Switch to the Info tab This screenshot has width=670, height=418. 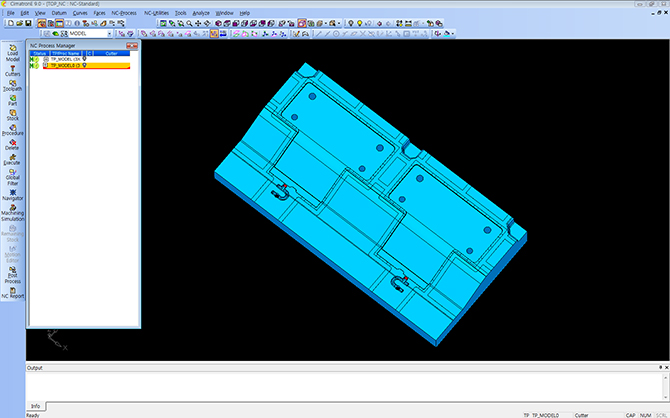click(x=33, y=406)
